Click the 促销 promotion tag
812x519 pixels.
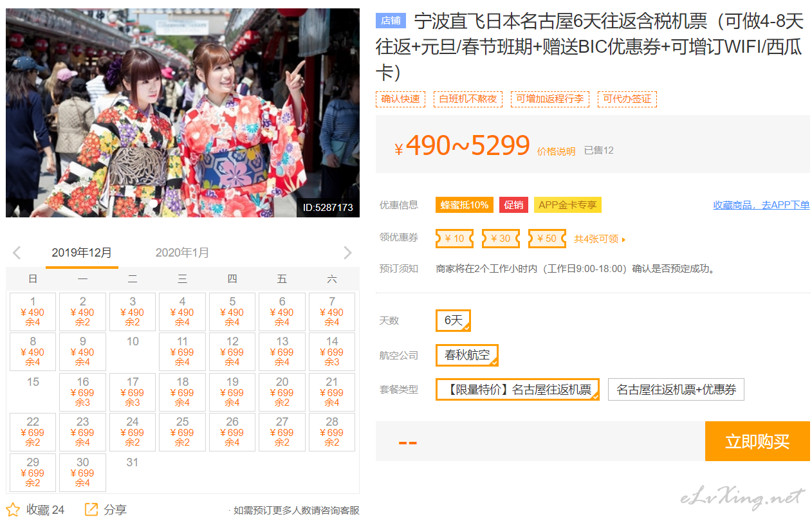click(x=513, y=205)
